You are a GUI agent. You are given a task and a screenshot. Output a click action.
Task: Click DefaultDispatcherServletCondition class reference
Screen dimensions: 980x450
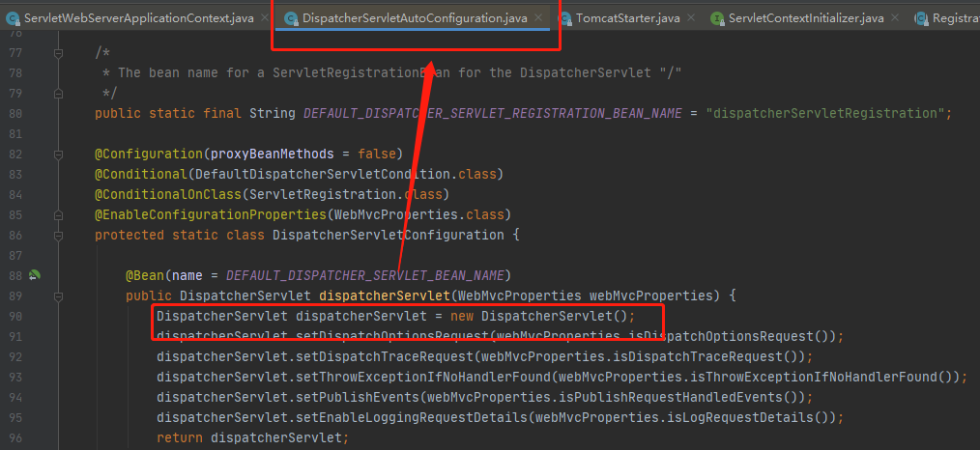323,174
